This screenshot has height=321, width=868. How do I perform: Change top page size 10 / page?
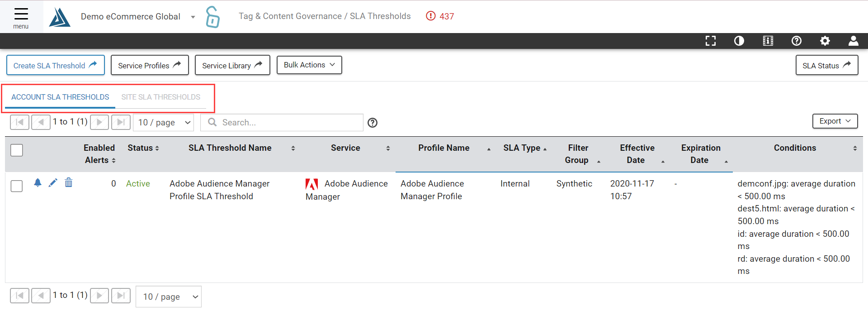click(164, 122)
